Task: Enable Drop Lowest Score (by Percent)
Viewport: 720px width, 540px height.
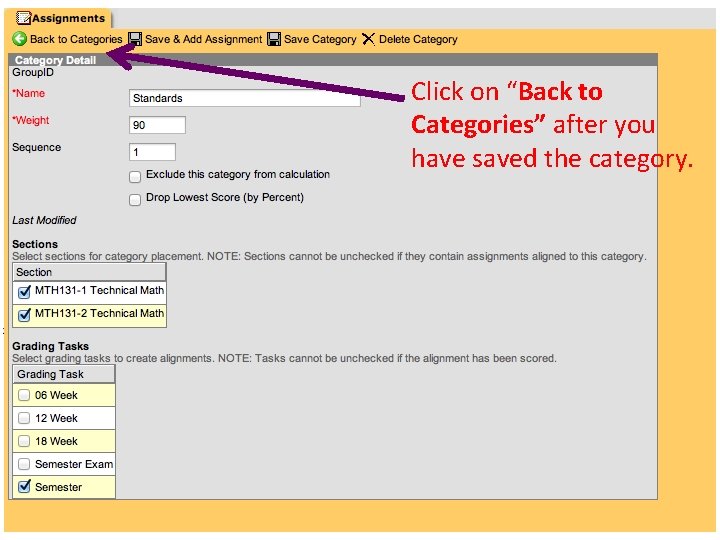Action: pyautogui.click(x=135, y=200)
